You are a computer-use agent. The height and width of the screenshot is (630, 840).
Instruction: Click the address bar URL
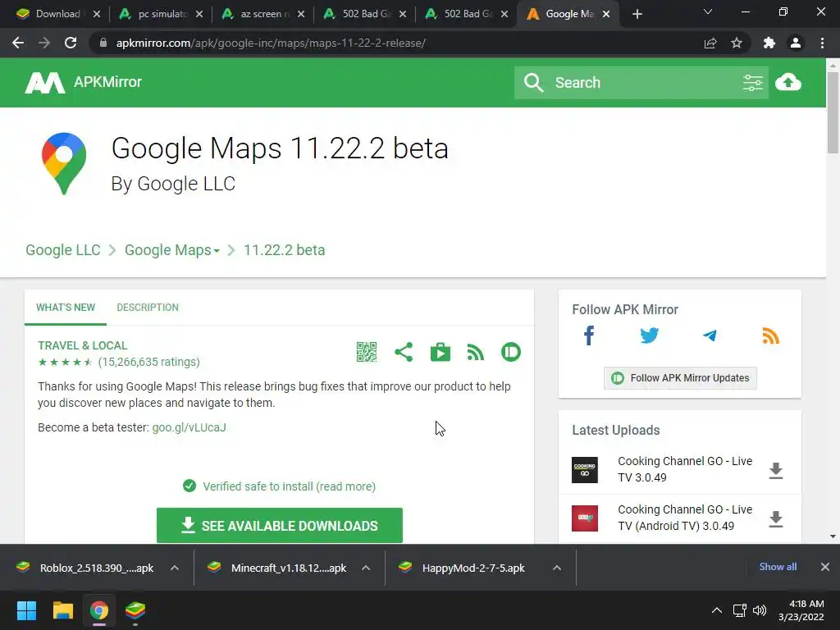(271, 43)
